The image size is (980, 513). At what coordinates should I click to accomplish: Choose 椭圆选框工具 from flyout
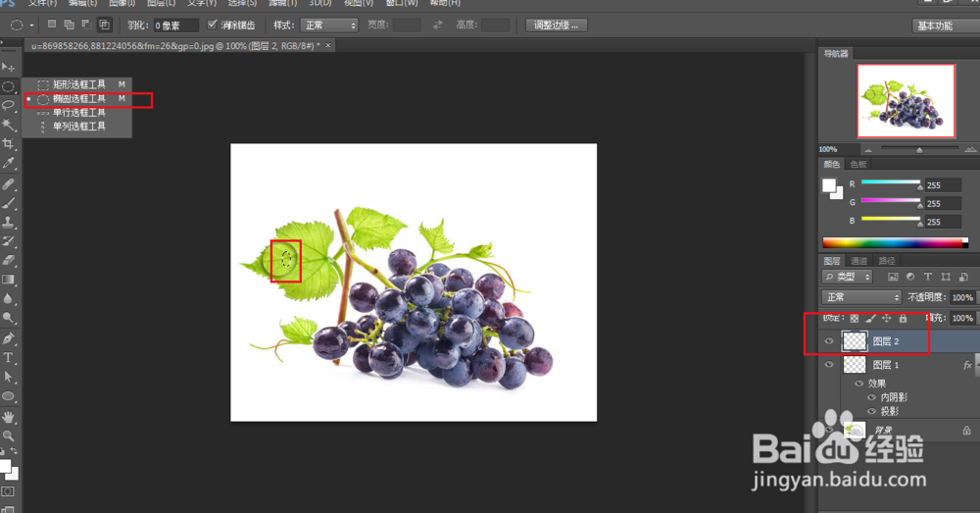[77, 99]
